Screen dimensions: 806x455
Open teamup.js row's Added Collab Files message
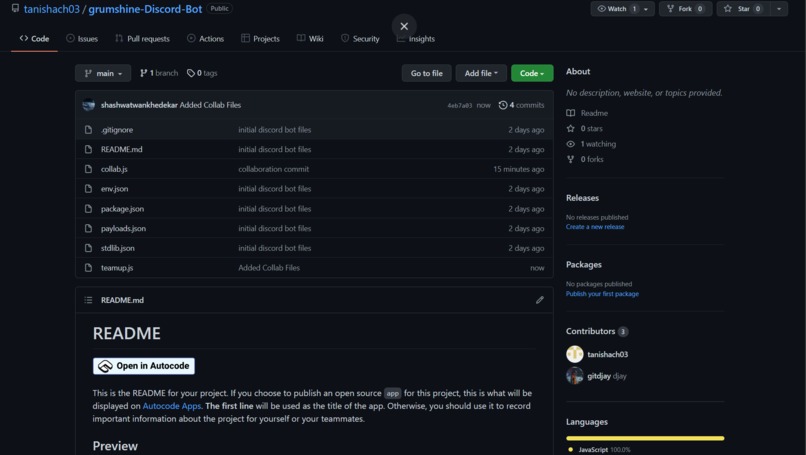[269, 268]
